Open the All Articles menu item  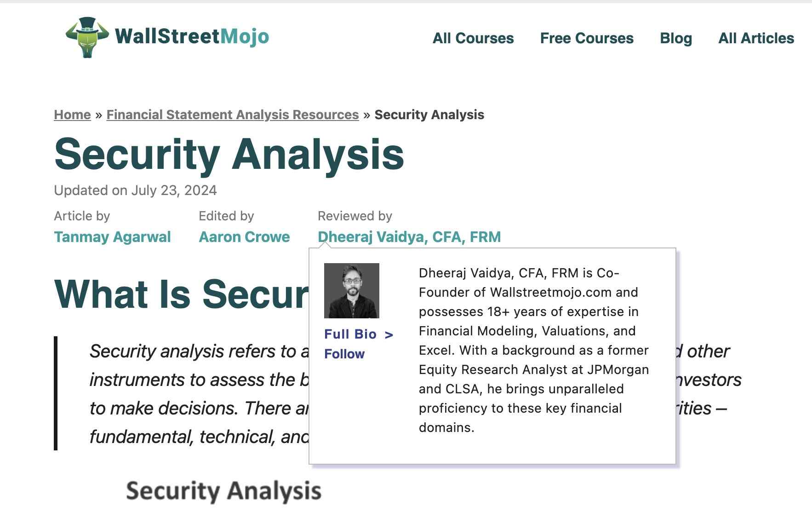pos(756,38)
